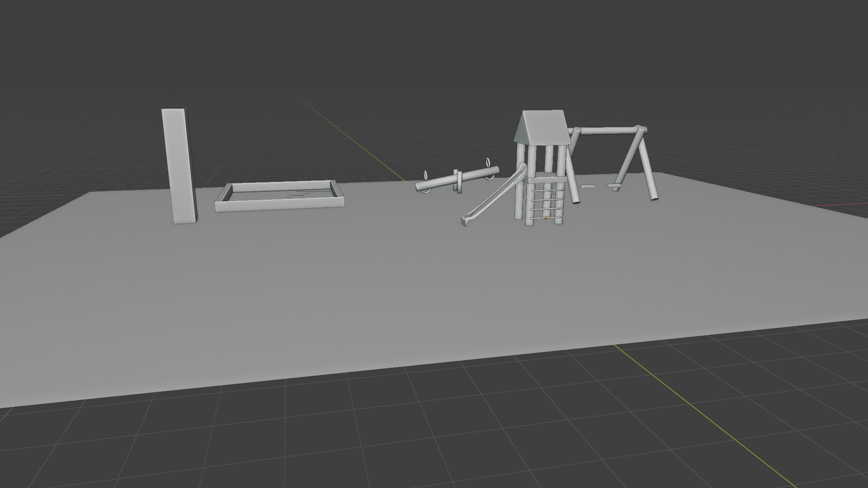This screenshot has height=488, width=868.
Task: Click the sandbox's inner floor
Action: click(271, 196)
